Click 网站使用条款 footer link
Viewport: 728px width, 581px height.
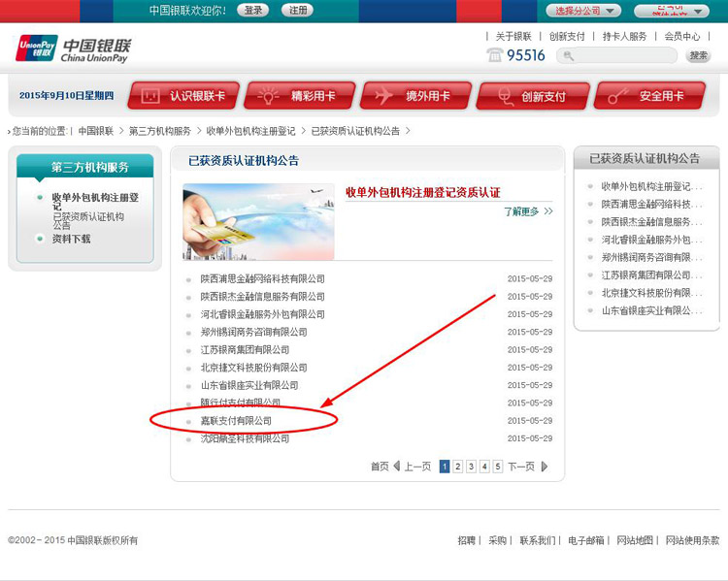(x=692, y=540)
